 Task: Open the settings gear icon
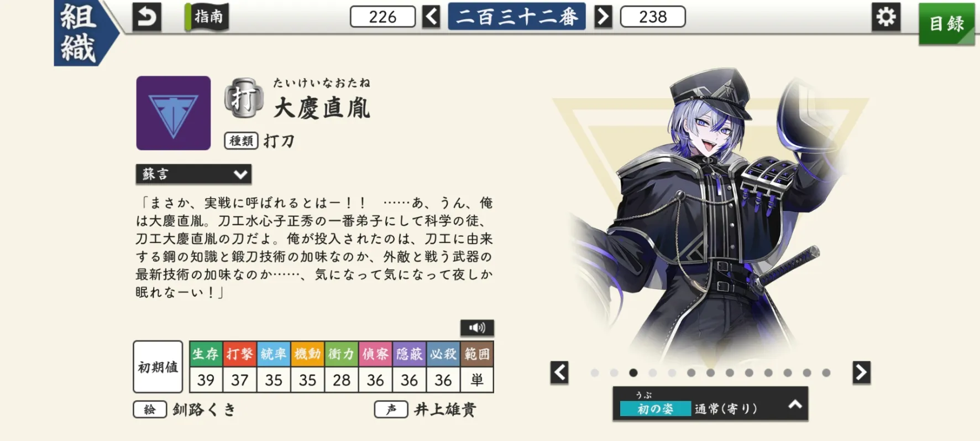[886, 17]
